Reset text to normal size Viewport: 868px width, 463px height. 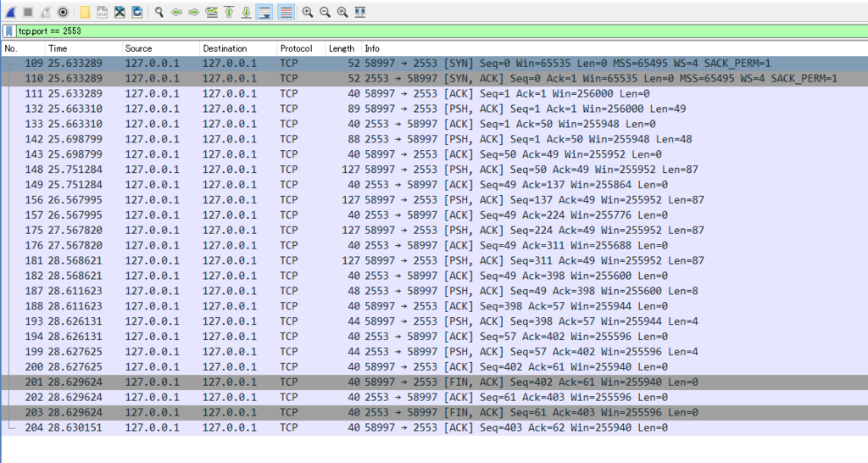[342, 12]
